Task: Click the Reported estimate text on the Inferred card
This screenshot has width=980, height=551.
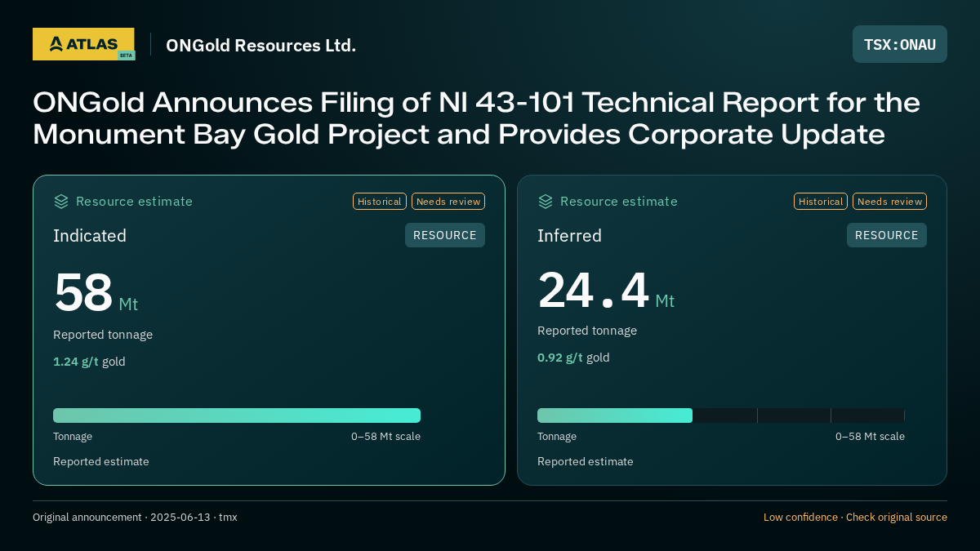Action: point(586,462)
